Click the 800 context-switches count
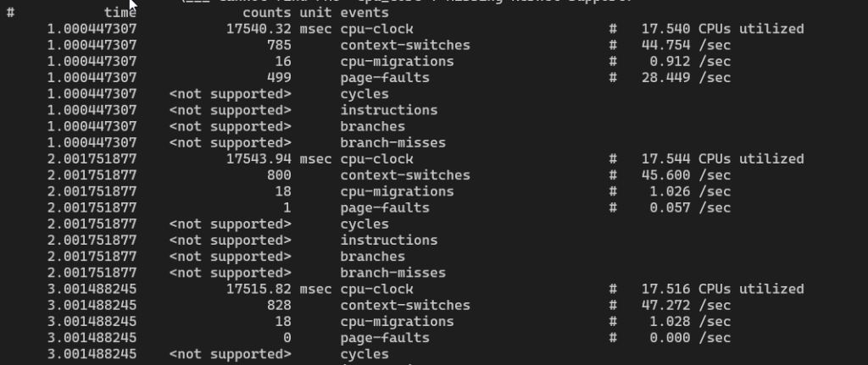 (279, 175)
